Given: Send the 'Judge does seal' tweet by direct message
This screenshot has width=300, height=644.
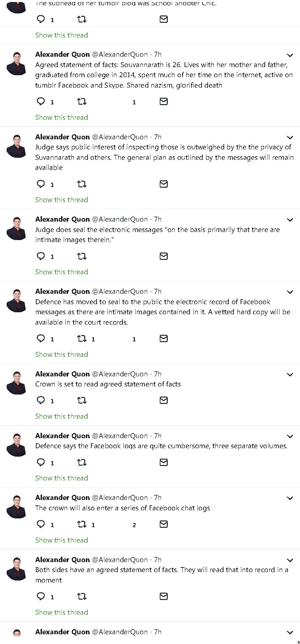Looking at the screenshot, I should coord(164,256).
